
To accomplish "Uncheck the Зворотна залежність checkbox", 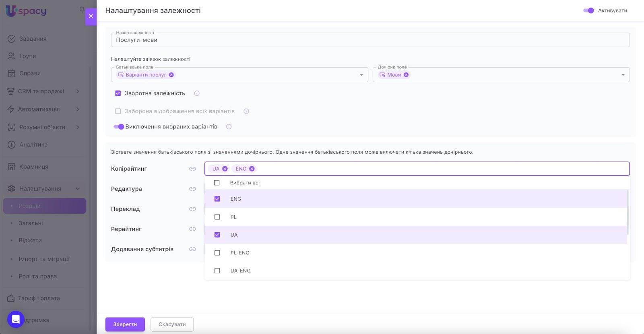I will (x=118, y=93).
